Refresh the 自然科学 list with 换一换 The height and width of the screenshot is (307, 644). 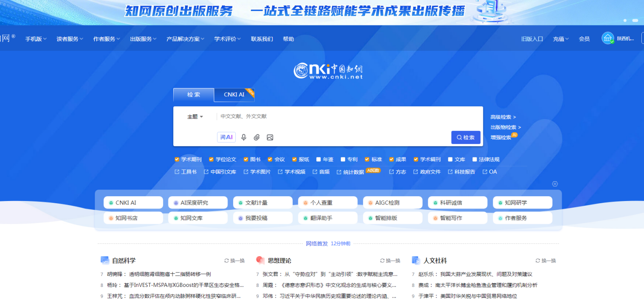[234, 261]
